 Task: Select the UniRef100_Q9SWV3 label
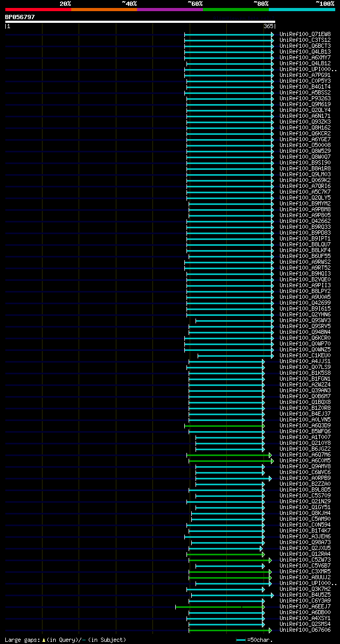tap(305, 320)
